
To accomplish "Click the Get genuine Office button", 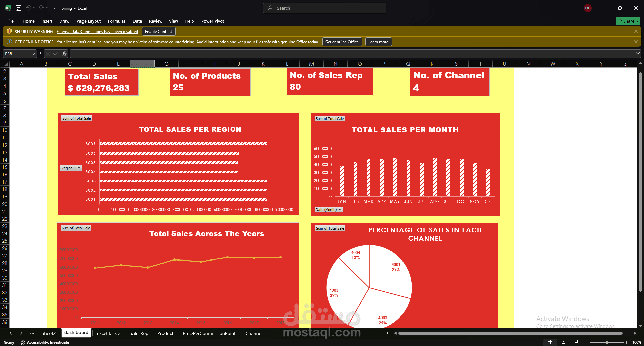I will click(x=342, y=42).
